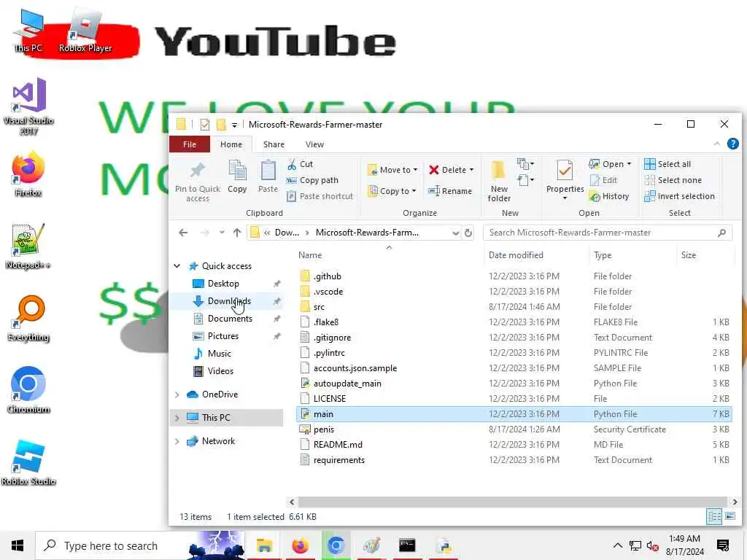This screenshot has height=560, width=747.
Task: Open the Windows Start menu
Action: click(18, 545)
